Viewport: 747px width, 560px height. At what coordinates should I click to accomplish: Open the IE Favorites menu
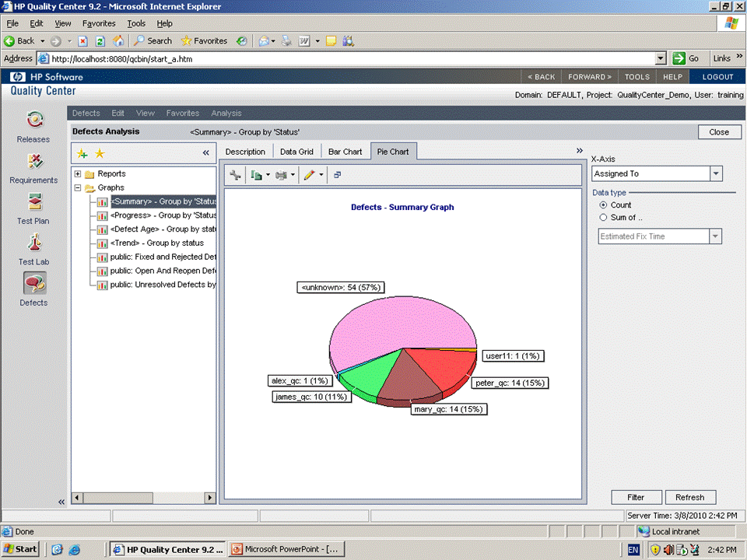click(x=99, y=23)
